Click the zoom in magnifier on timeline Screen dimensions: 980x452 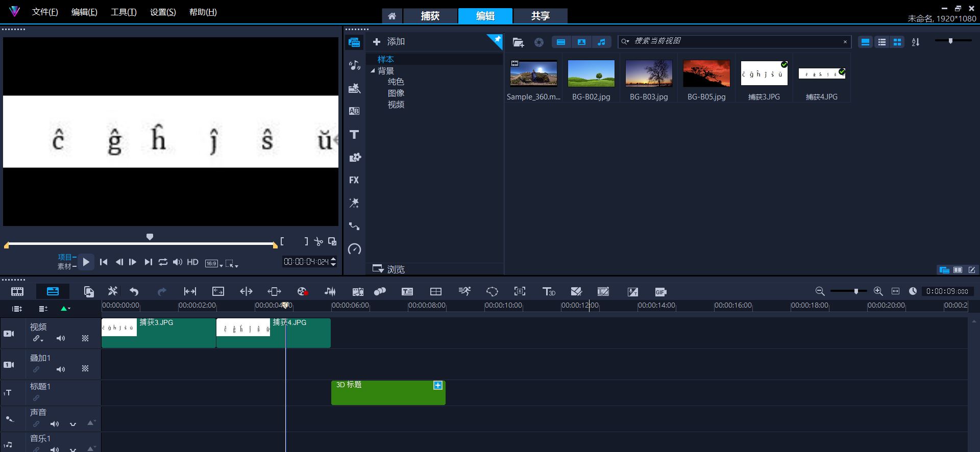[878, 291]
